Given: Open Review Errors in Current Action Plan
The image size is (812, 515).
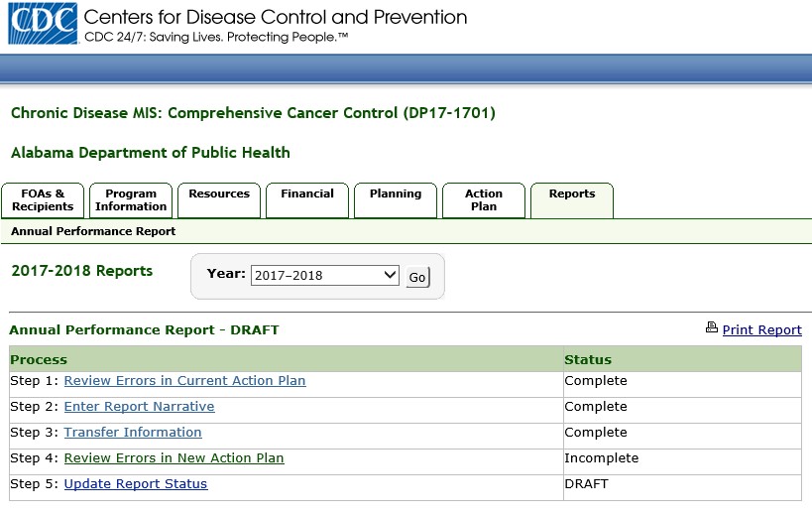Looking at the screenshot, I should (184, 381).
